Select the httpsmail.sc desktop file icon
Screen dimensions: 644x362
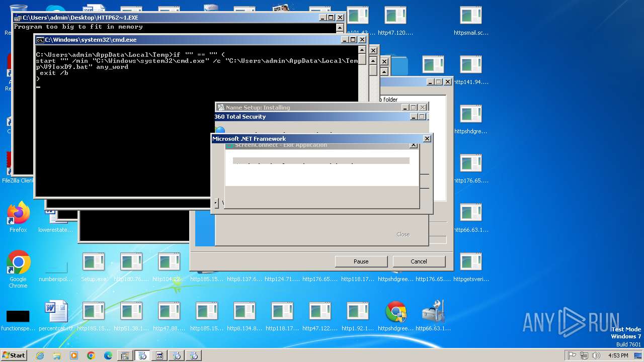tap(471, 21)
